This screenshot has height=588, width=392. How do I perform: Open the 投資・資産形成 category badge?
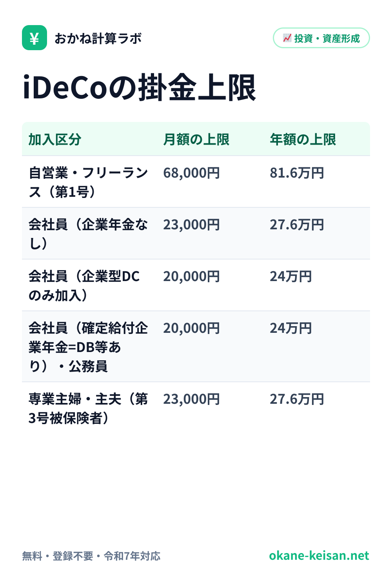tap(321, 38)
